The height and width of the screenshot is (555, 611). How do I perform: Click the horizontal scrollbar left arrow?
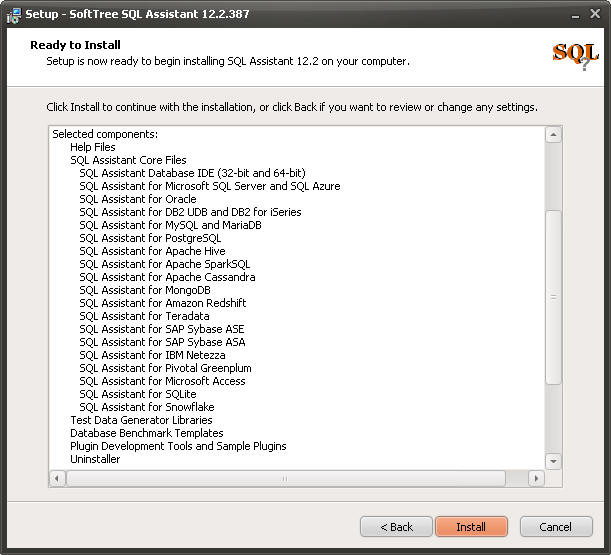click(x=57, y=478)
